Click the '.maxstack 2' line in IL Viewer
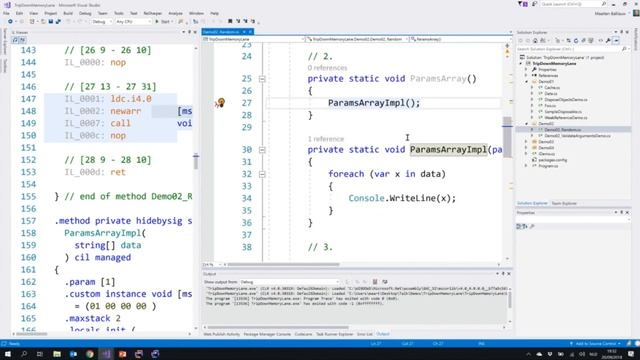The height and width of the screenshot is (360, 640). (x=92, y=318)
